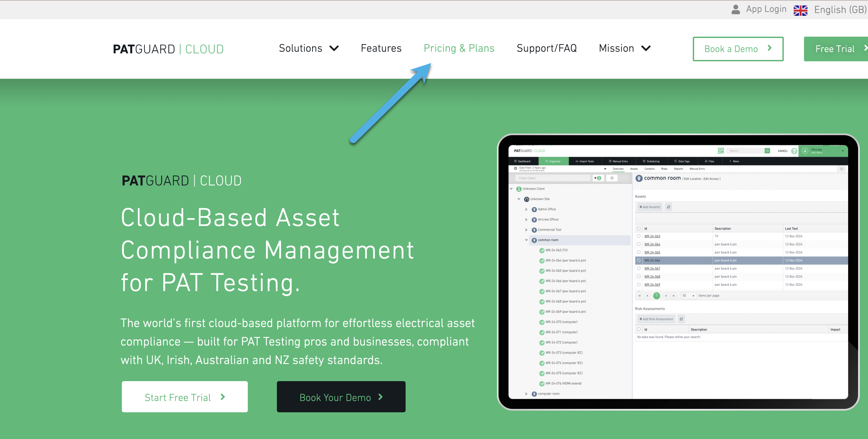
Task: Click the PATGUARD | CLOUD header logo
Action: coord(168,49)
